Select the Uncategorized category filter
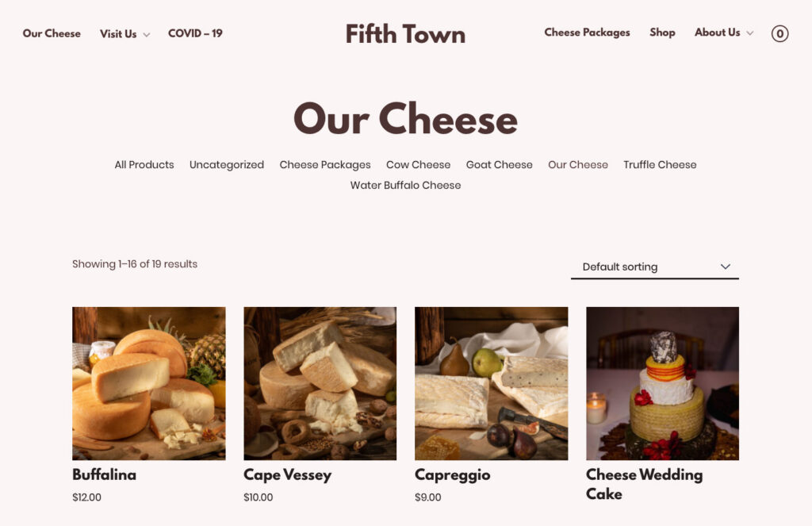812x526 pixels. (226, 165)
